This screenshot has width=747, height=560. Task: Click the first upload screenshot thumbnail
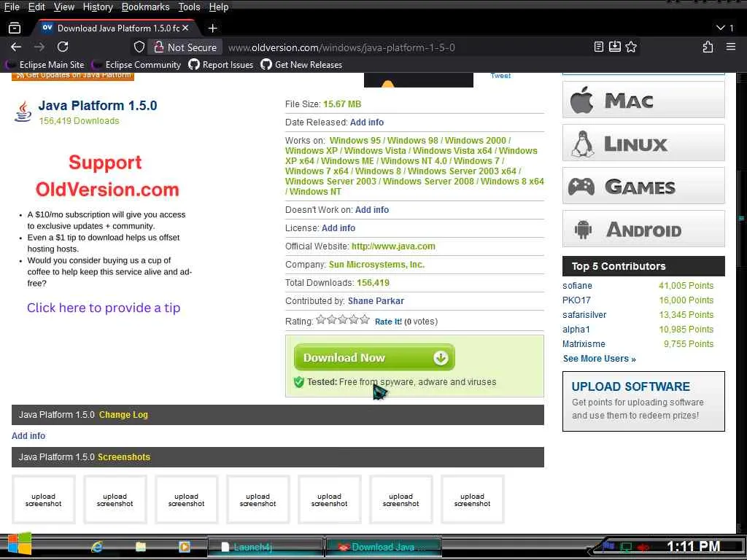[43, 499]
